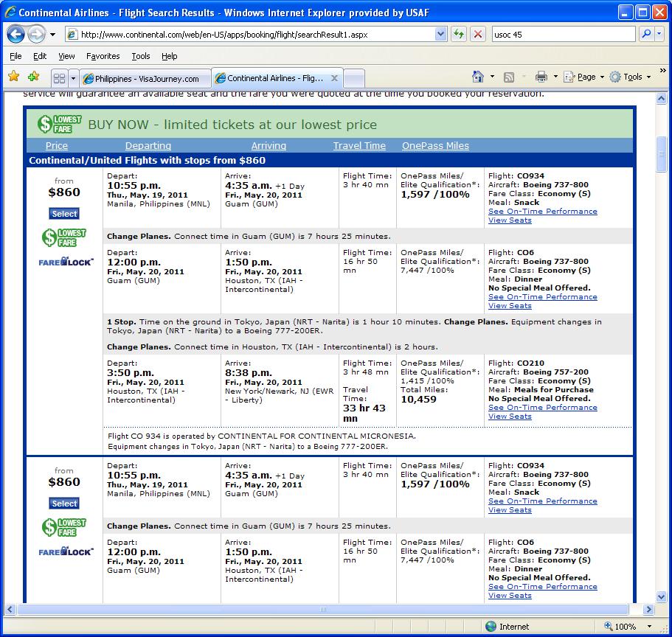This screenshot has height=637, width=672.
Task: Click the search box containing 'usoc 45'
Action: tap(564, 34)
